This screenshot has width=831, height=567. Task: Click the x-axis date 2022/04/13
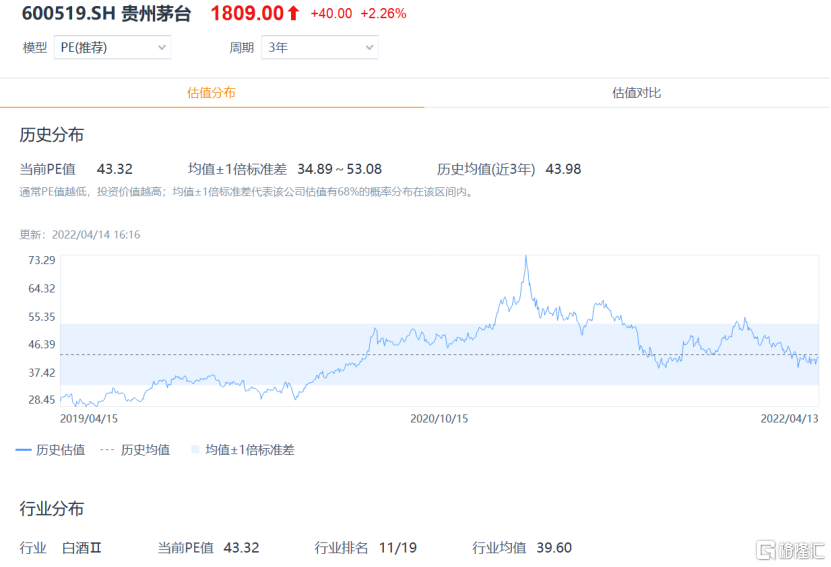coord(790,419)
